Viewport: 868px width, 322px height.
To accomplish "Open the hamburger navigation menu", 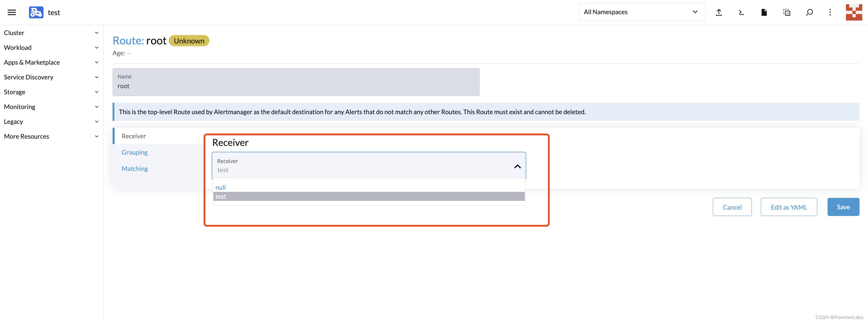I will [12, 12].
